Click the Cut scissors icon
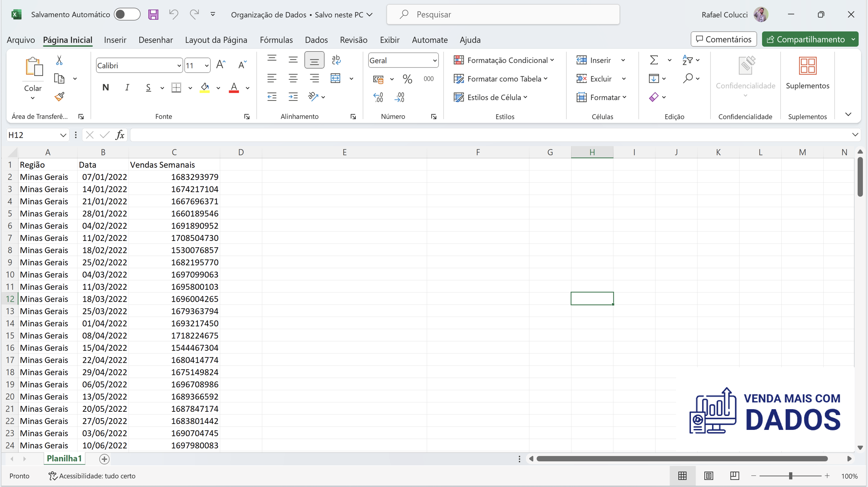The image size is (868, 487). pyautogui.click(x=59, y=60)
